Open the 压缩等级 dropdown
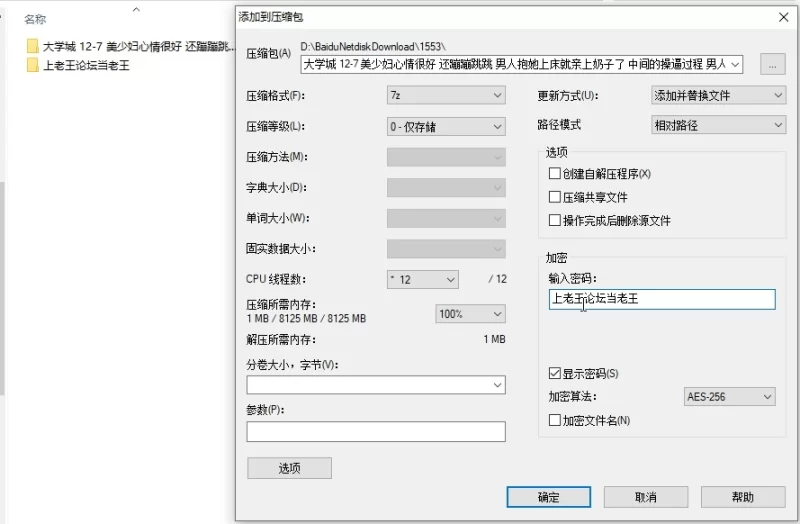Image resolution: width=800 pixels, height=524 pixels. click(446, 127)
